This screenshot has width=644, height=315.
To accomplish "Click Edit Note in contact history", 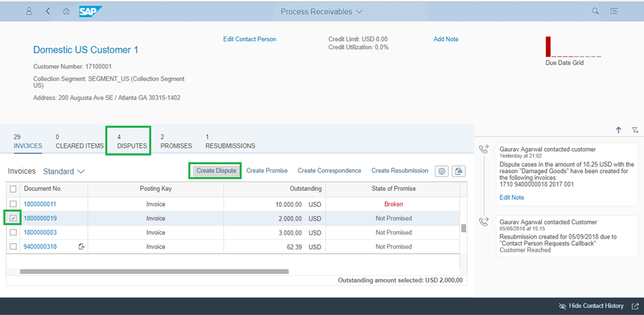I will coord(512,197).
